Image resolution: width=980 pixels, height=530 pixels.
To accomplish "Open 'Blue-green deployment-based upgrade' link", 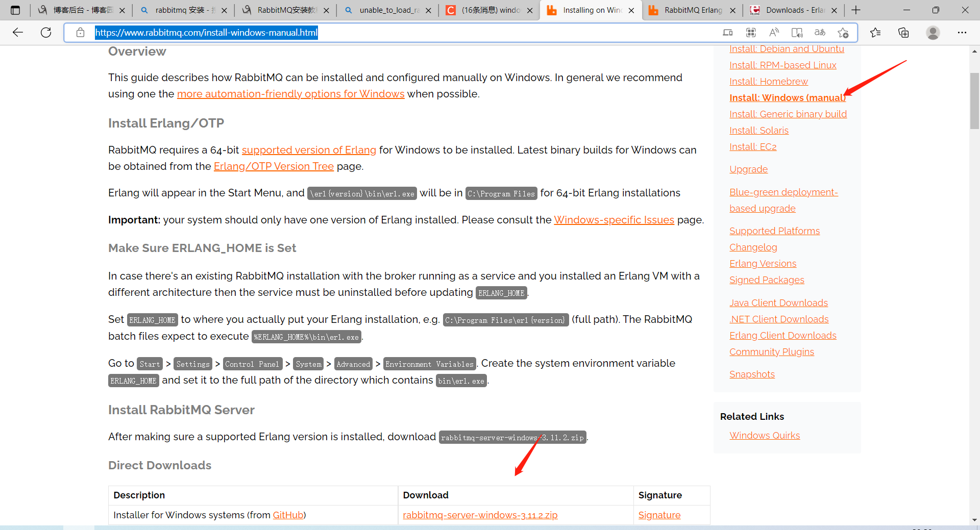I will point(783,200).
